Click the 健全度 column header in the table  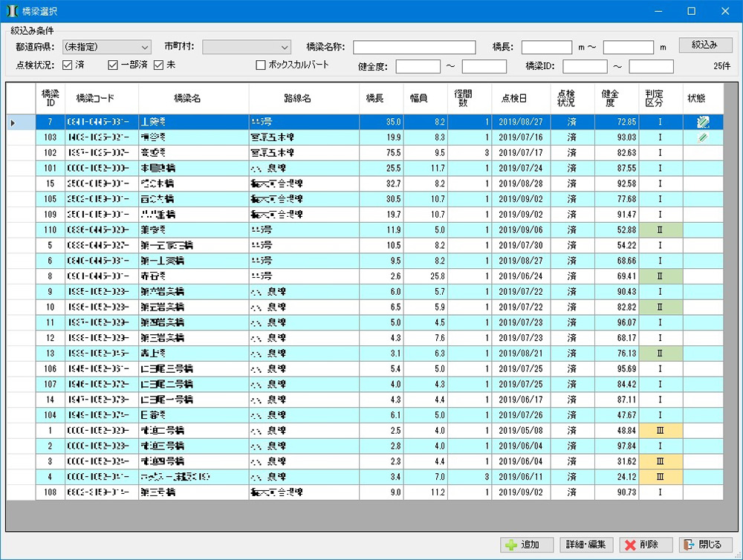[x=617, y=99]
